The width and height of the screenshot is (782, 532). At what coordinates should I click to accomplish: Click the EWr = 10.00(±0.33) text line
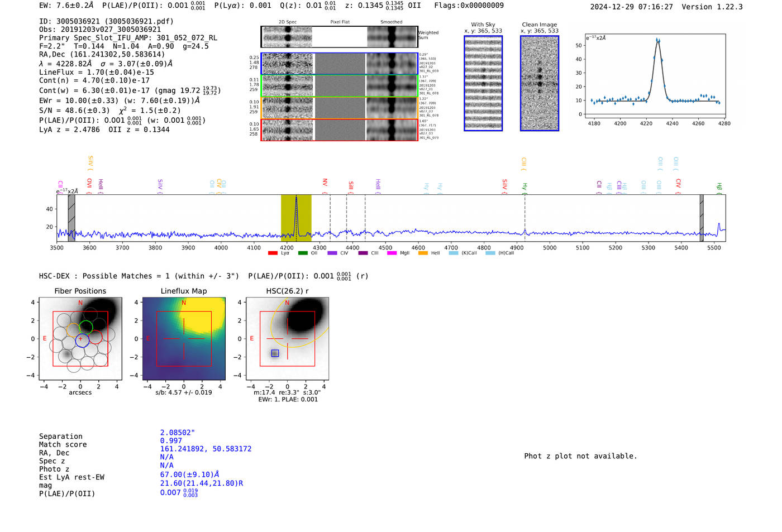[120, 100]
